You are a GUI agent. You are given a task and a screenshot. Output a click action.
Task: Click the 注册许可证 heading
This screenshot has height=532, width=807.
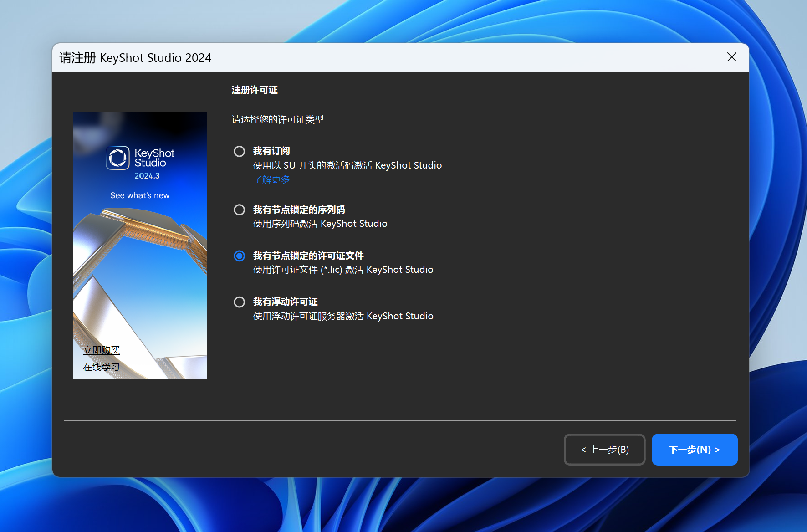255,90
